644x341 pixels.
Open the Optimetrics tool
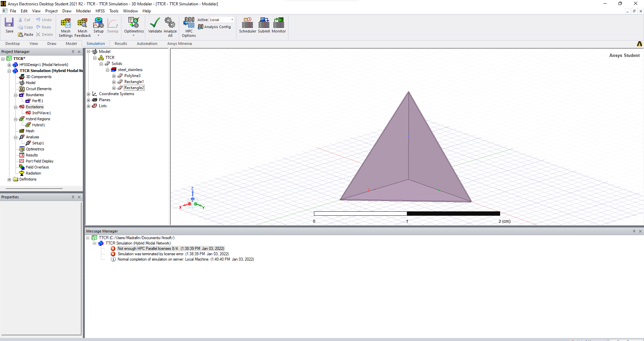pyautogui.click(x=134, y=26)
